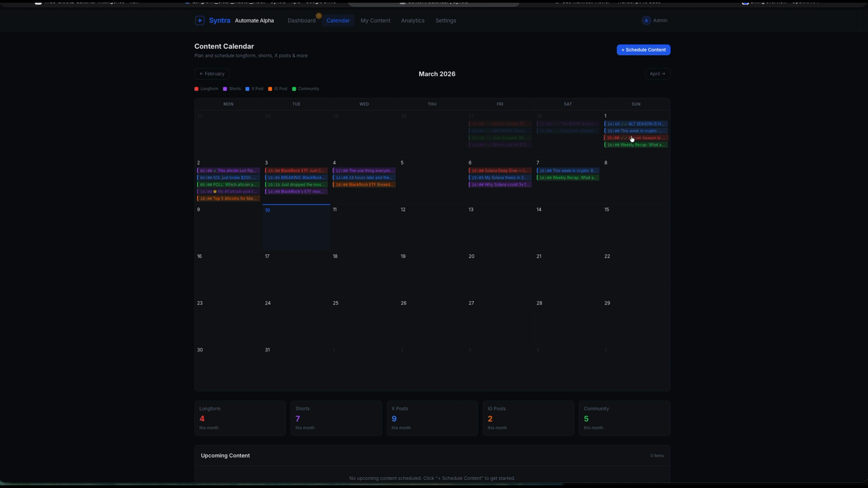Open 16:00 BlackRock's ETF mov... event
Viewport: 868px width, 488px height.
pos(296,192)
